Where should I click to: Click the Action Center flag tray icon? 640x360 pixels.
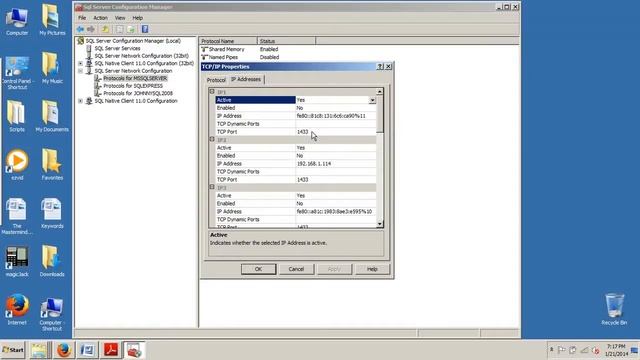pyautogui.click(x=562, y=350)
